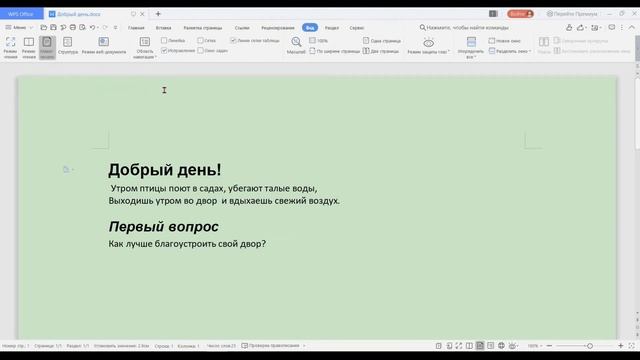Enable full screen reading mode
The width and height of the screenshot is (640, 360).
point(10,47)
